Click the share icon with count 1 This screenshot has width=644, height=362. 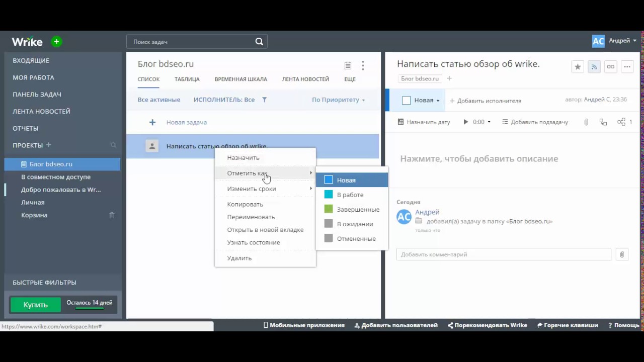tap(621, 122)
